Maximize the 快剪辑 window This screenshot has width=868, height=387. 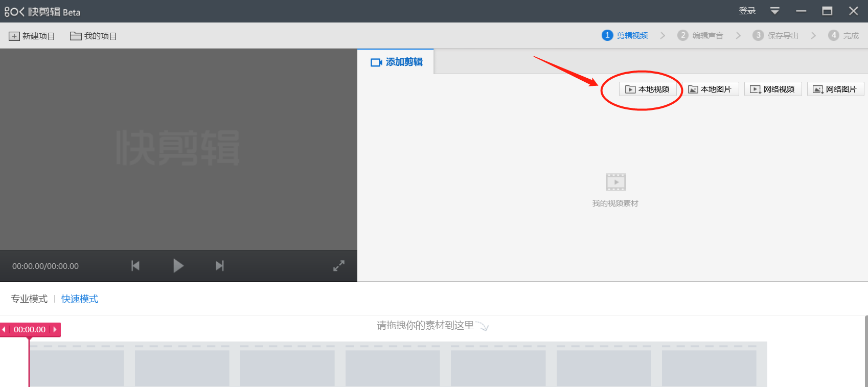[x=827, y=11]
